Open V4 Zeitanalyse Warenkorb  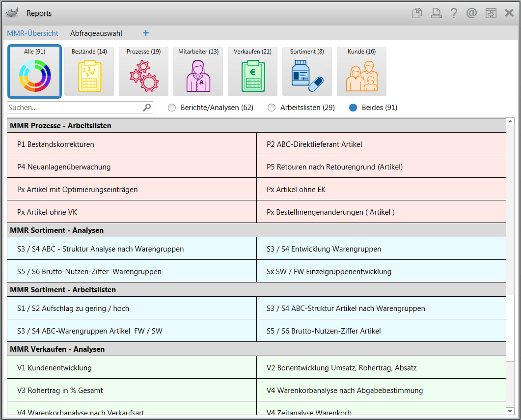(x=381, y=409)
